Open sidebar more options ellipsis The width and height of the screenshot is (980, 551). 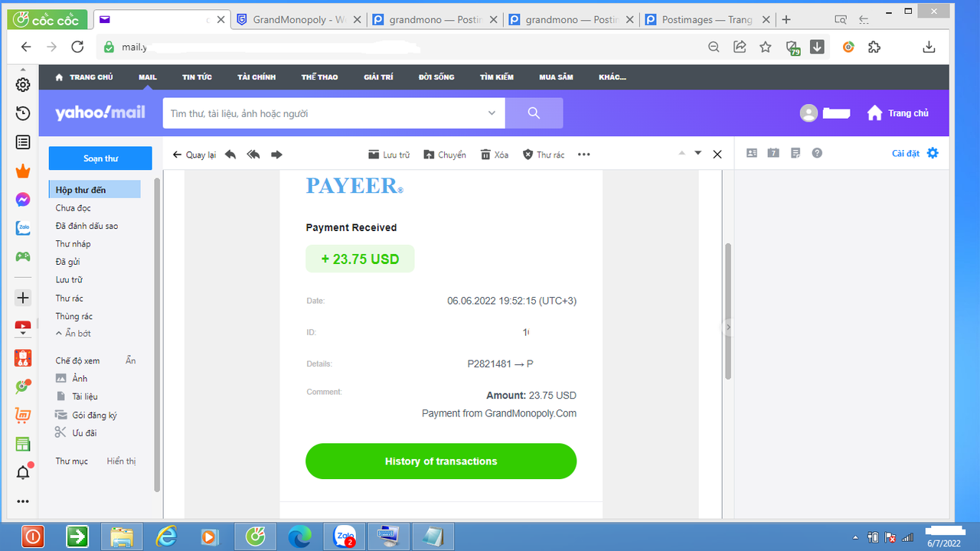(23, 501)
